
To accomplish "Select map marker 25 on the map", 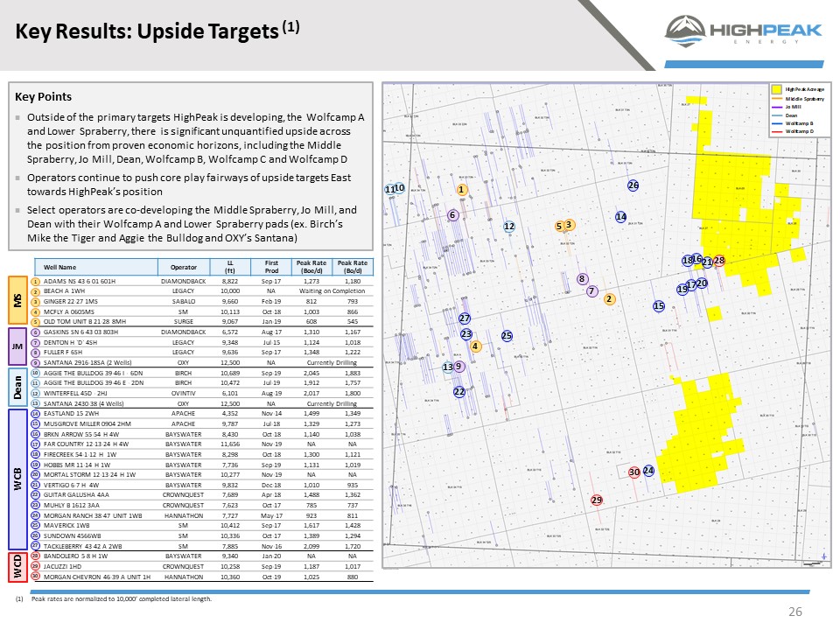I will coord(507,336).
